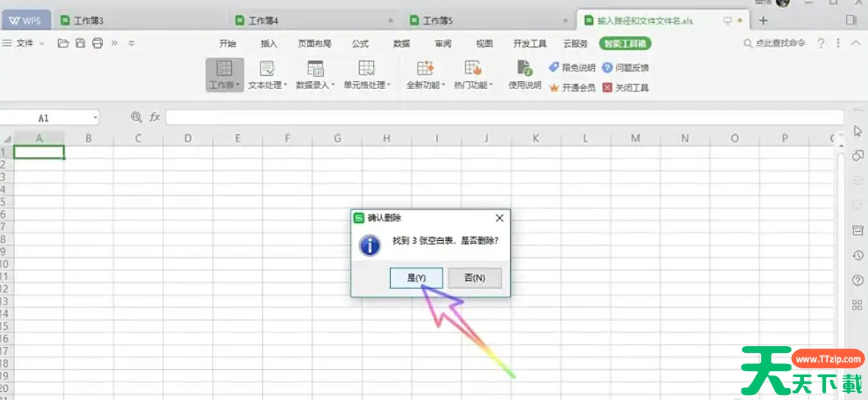Switch to the 开始 ribbon tab
Screen dimensions: 868x400
(227, 43)
